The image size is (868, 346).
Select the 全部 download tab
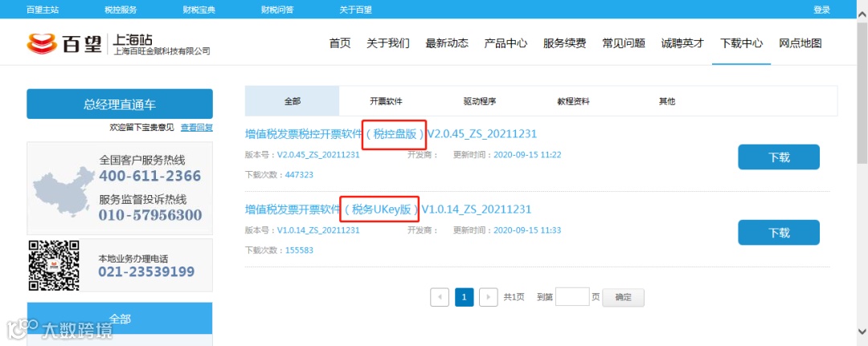pos(293,101)
